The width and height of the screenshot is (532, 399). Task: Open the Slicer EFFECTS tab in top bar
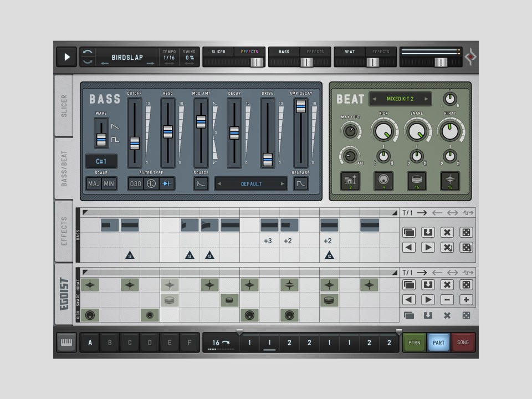(249, 52)
